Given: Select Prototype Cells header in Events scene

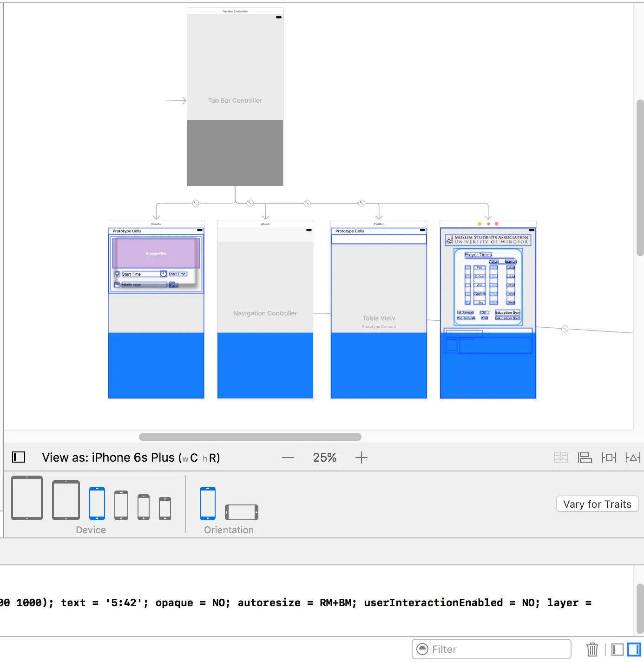Looking at the screenshot, I should [x=127, y=231].
